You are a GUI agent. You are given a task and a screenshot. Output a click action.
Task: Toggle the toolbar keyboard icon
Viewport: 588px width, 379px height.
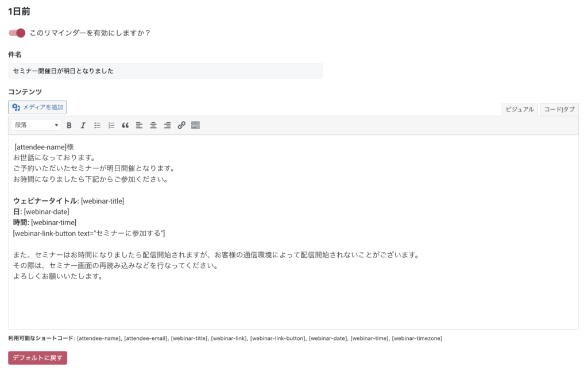coord(195,125)
